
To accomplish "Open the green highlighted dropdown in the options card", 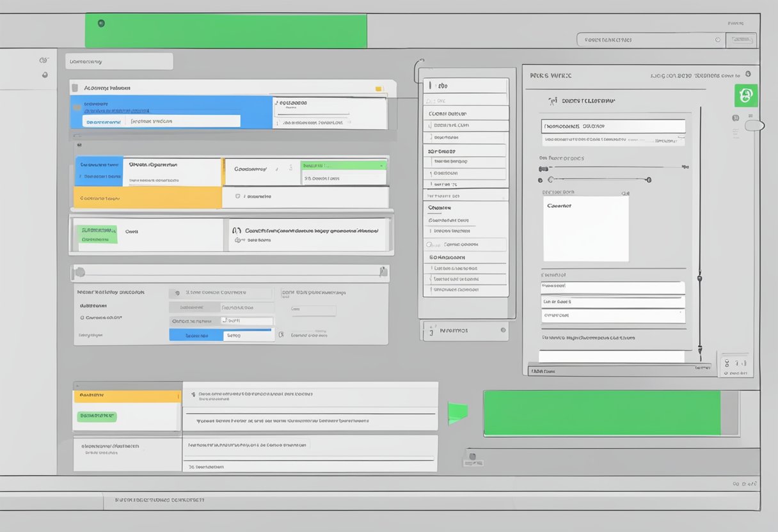I will (x=344, y=166).
